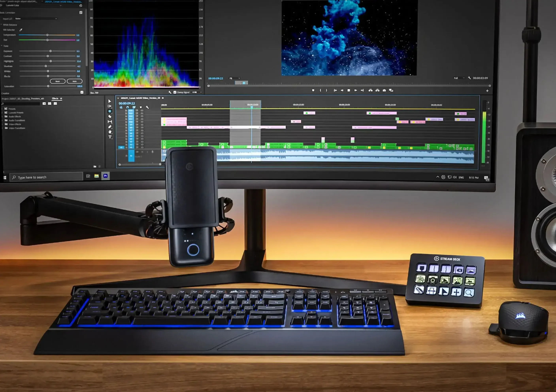This screenshot has width=556, height=392.
Task: Open Premiere Pro in taskbar
Action: tap(105, 176)
